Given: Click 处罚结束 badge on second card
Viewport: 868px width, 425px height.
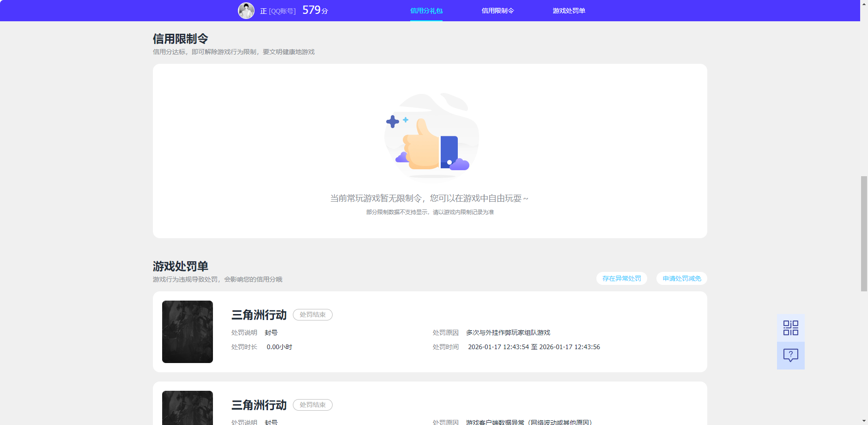Looking at the screenshot, I should 313,405.
